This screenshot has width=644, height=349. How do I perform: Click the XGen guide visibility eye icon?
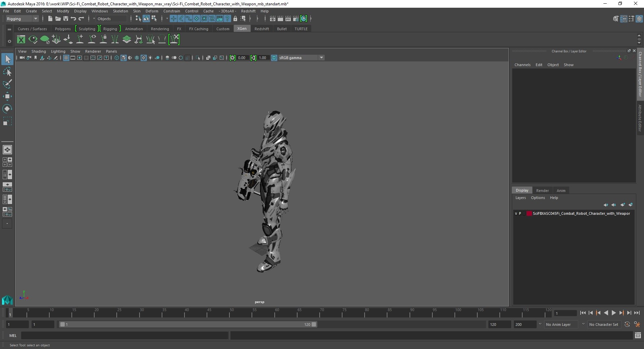(92, 40)
